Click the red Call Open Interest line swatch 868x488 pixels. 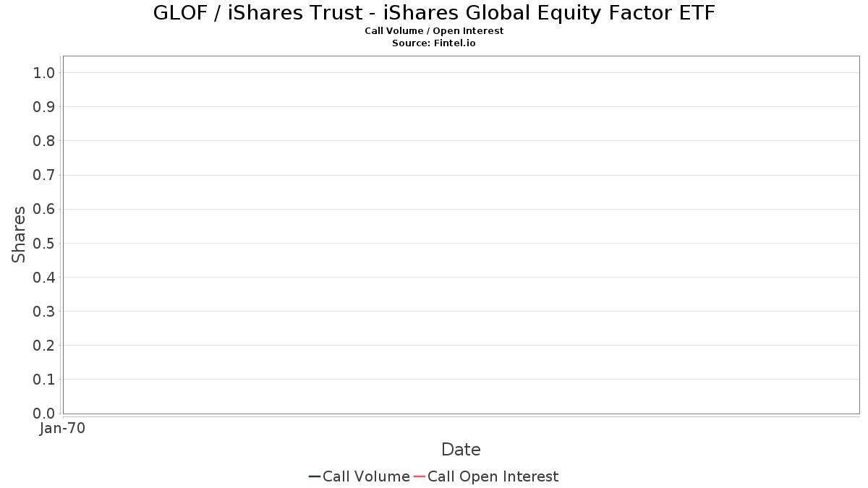tap(420, 476)
